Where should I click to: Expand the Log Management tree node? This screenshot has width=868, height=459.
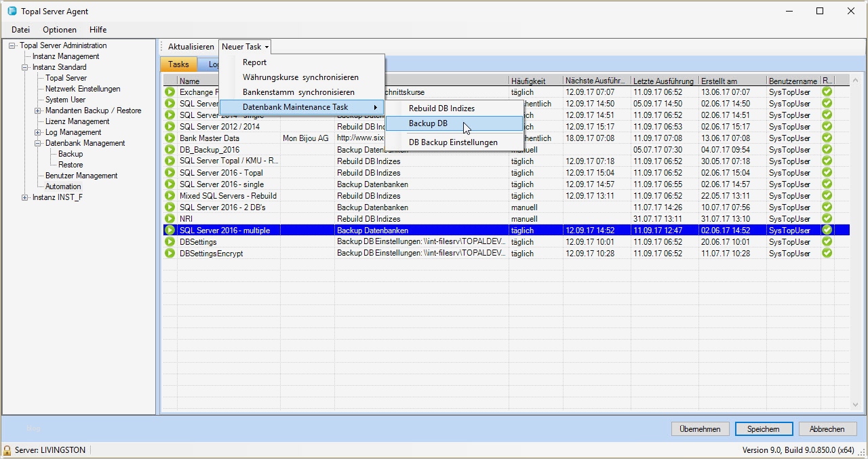coord(38,132)
